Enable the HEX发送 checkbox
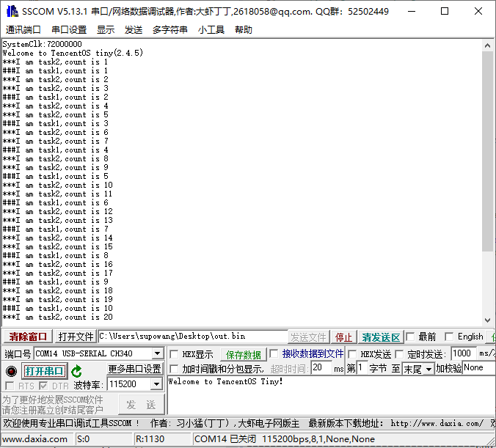This screenshot has width=496, height=448. tap(352, 354)
